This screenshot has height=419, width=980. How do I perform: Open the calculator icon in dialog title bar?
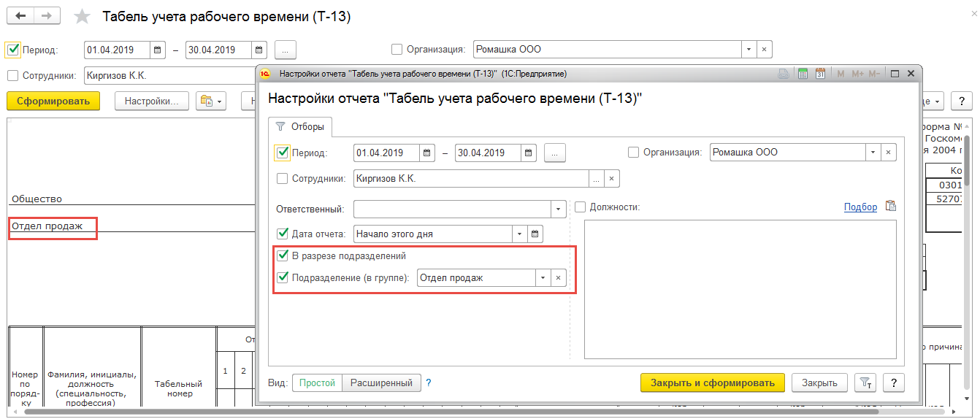803,74
